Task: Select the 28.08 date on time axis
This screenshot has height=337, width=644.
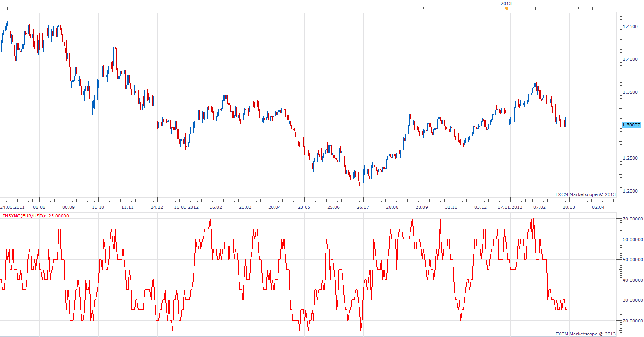Action: pos(392,207)
